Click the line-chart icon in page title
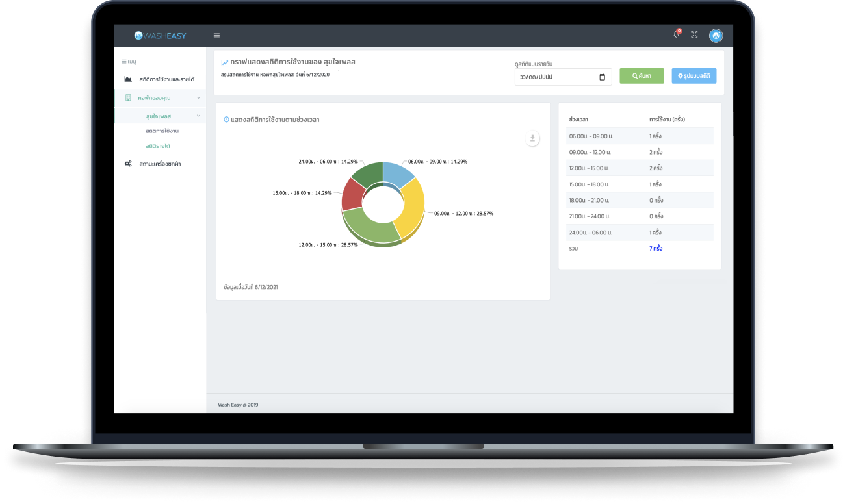 click(x=225, y=63)
